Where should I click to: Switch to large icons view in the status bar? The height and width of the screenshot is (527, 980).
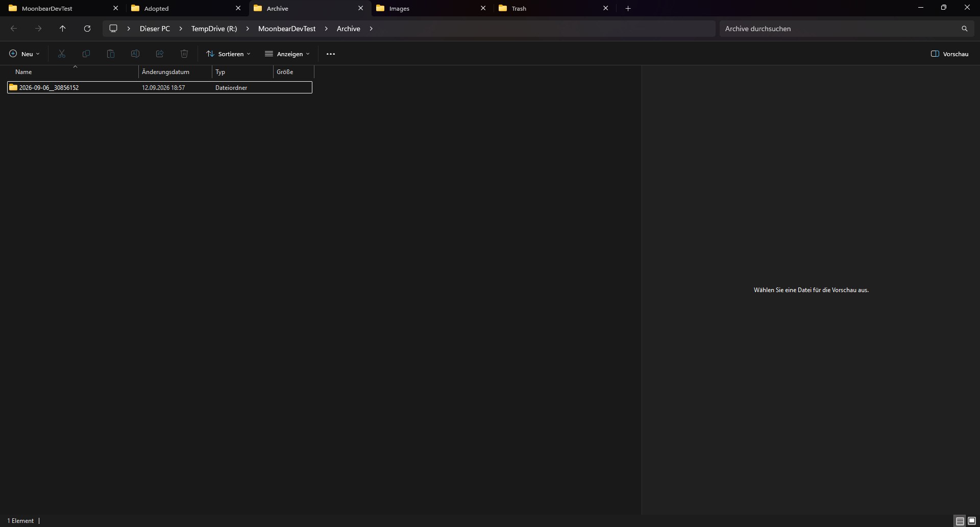[972, 521]
